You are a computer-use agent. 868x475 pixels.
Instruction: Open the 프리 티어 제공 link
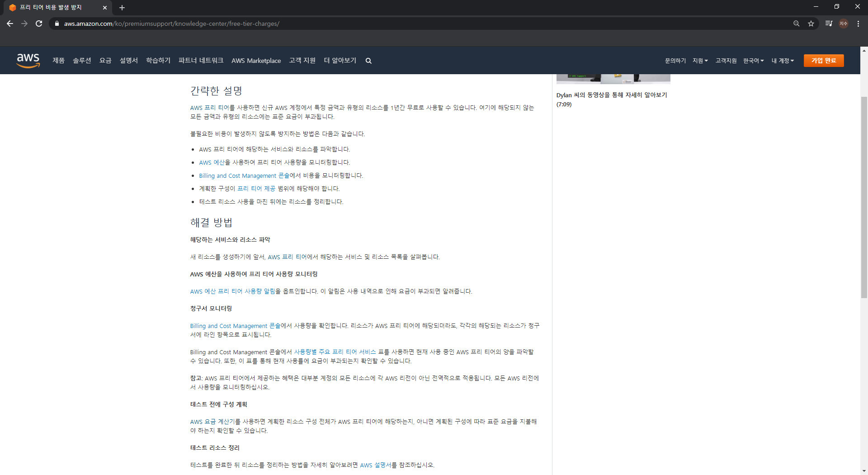(256, 189)
